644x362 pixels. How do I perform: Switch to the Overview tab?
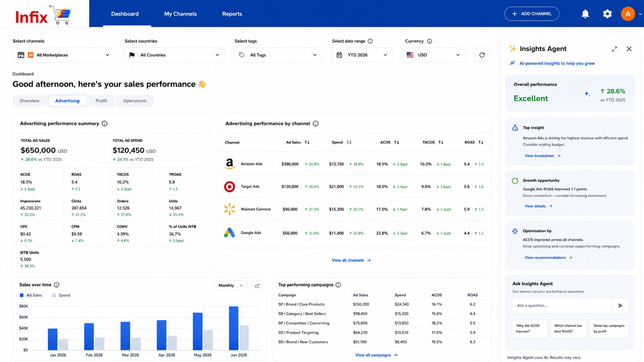pyautogui.click(x=30, y=101)
